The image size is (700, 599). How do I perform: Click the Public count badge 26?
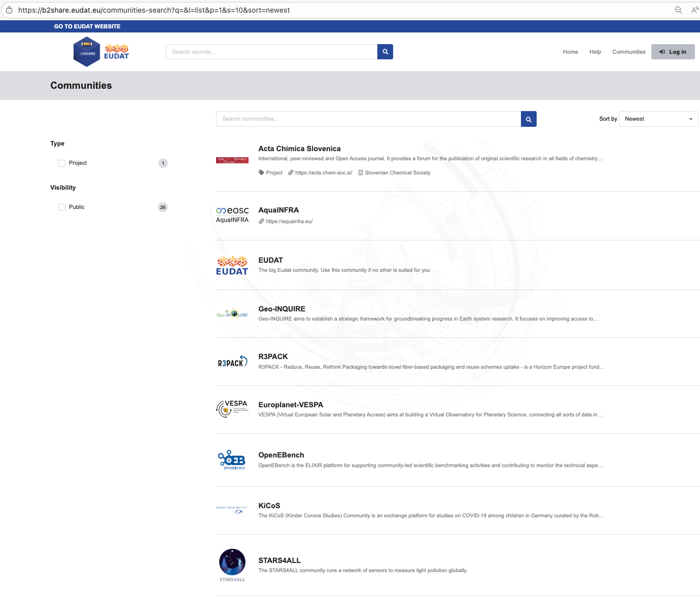163,207
